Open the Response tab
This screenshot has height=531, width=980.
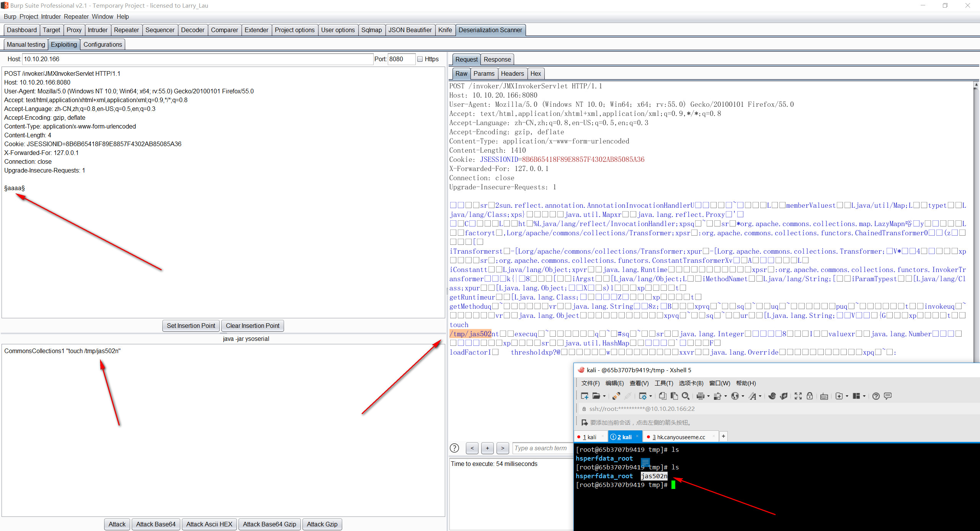click(497, 59)
